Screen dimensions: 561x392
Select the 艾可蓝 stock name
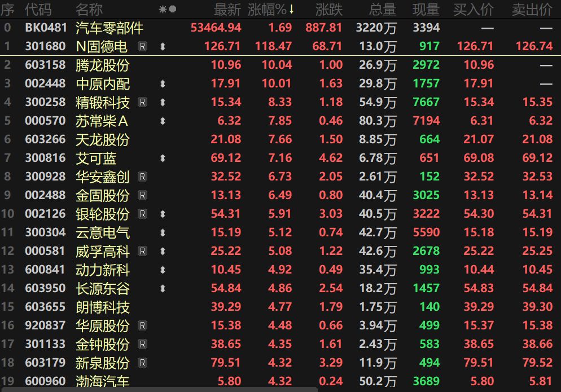tap(96, 158)
